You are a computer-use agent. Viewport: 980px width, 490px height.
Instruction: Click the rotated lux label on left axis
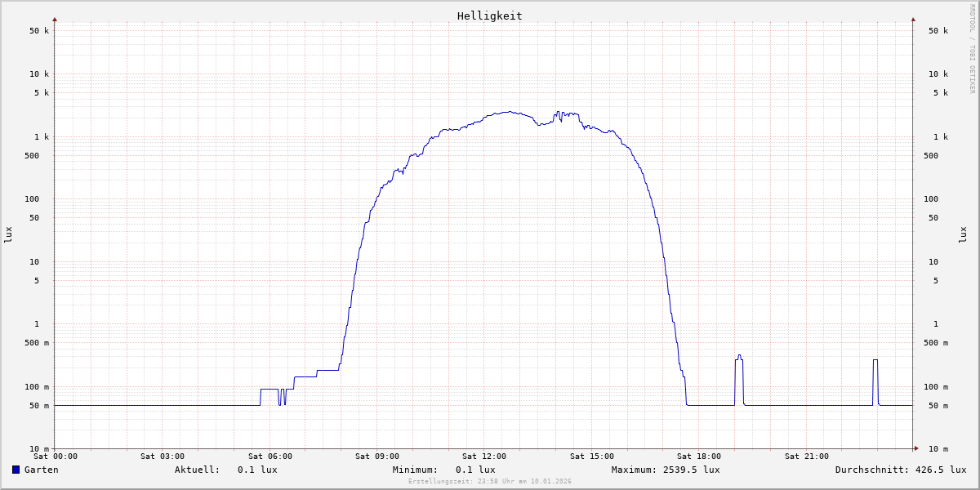[x=8, y=234]
